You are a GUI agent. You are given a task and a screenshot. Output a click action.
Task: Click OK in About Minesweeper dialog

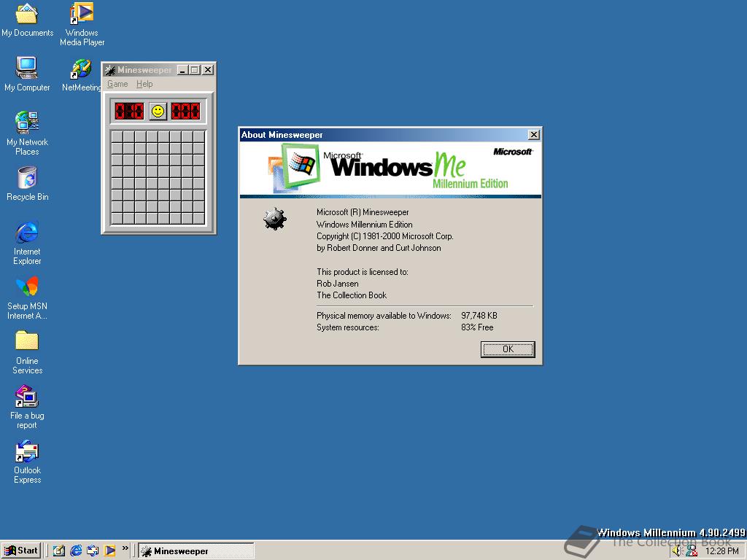(x=508, y=349)
